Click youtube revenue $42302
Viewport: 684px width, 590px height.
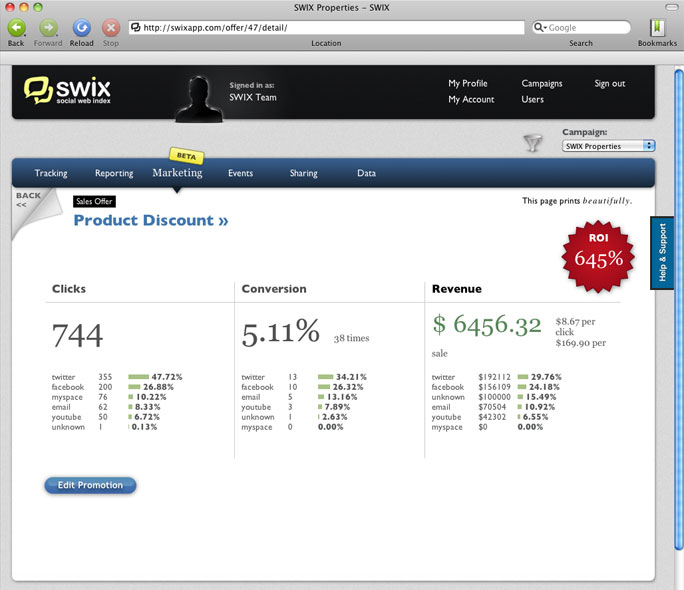(x=492, y=417)
